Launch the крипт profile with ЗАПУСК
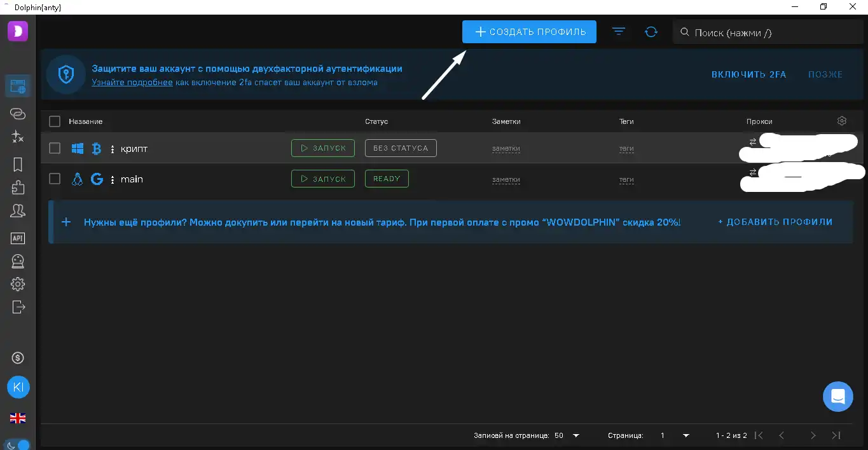 pos(323,148)
